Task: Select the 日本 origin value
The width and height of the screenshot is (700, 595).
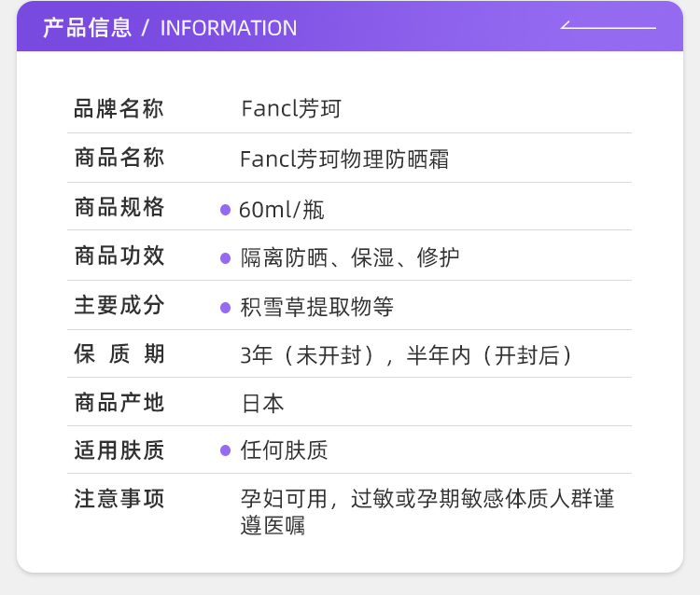Action: 262,404
